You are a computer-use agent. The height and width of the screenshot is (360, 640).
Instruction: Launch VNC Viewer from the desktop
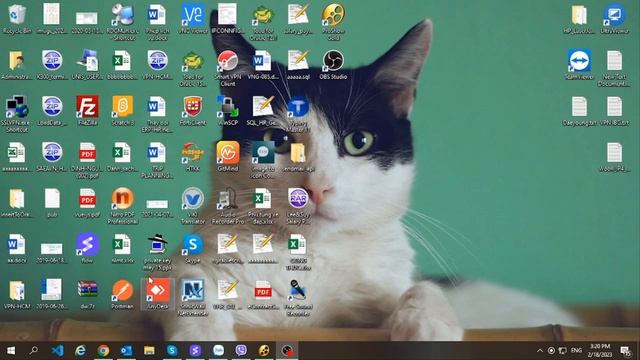193,19
